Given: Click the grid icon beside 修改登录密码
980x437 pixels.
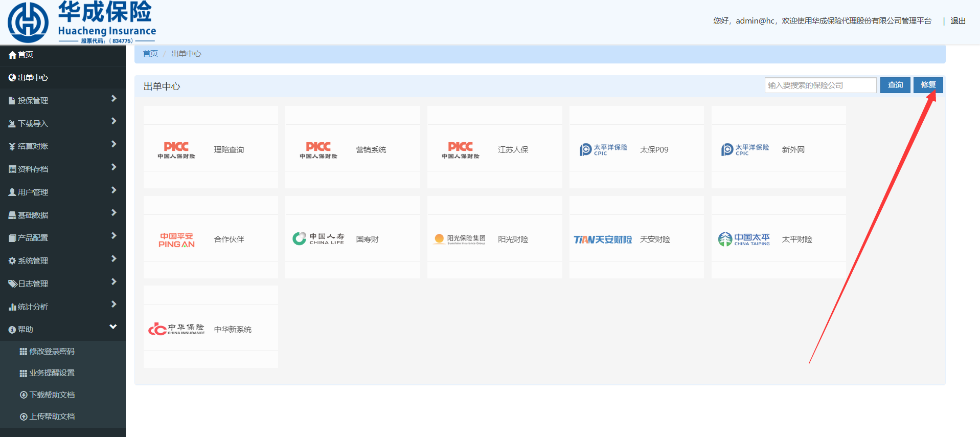Looking at the screenshot, I should pyautogui.click(x=23, y=352).
